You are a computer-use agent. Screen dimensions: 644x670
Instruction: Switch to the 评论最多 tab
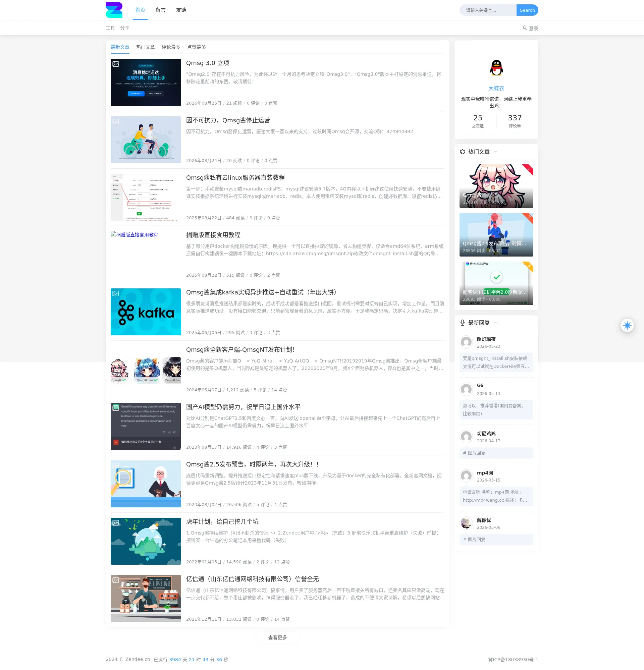[x=171, y=47]
